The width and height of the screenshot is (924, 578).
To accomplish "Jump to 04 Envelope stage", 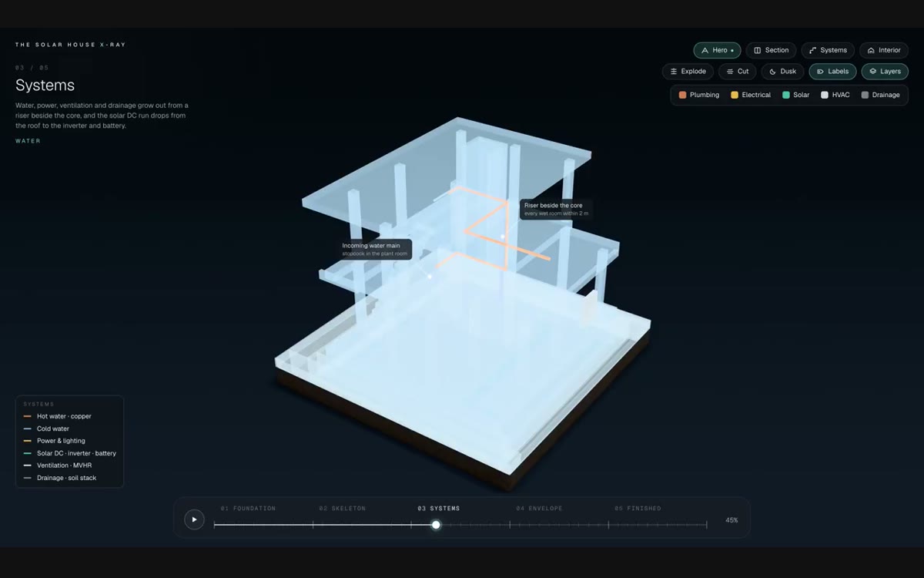I will [539, 509].
